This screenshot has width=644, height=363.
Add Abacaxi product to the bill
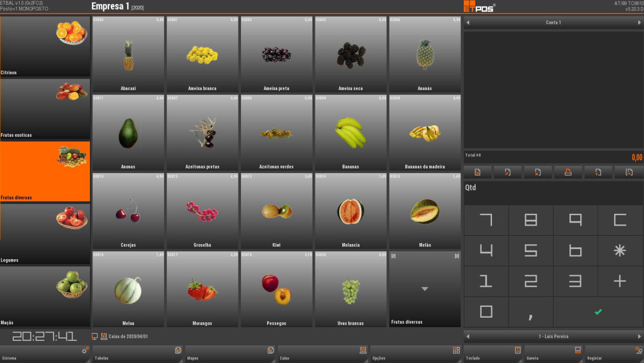[128, 54]
